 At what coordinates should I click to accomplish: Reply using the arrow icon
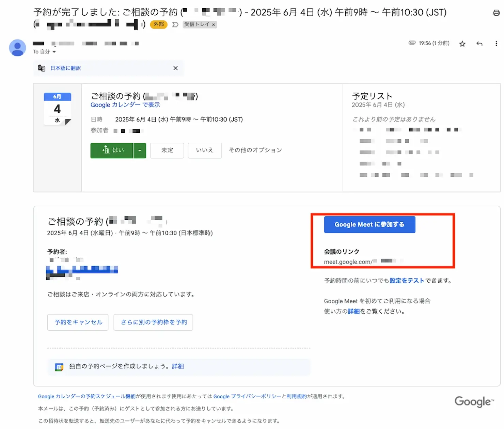(479, 44)
